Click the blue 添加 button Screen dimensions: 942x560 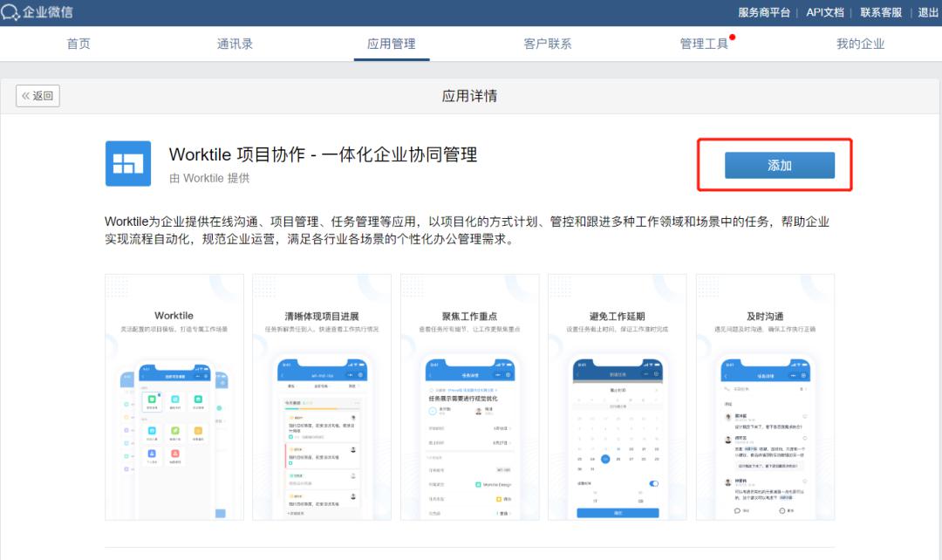779,165
